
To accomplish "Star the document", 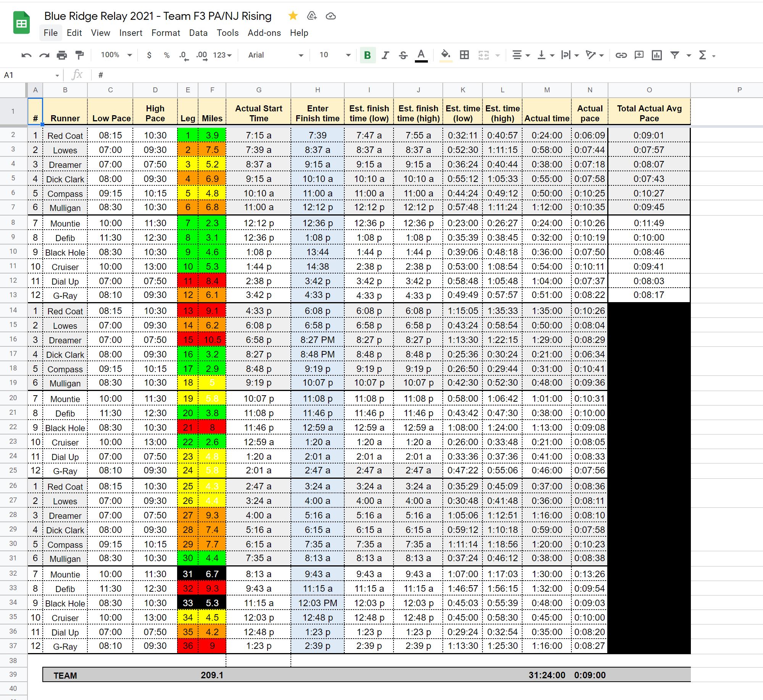I will (293, 16).
